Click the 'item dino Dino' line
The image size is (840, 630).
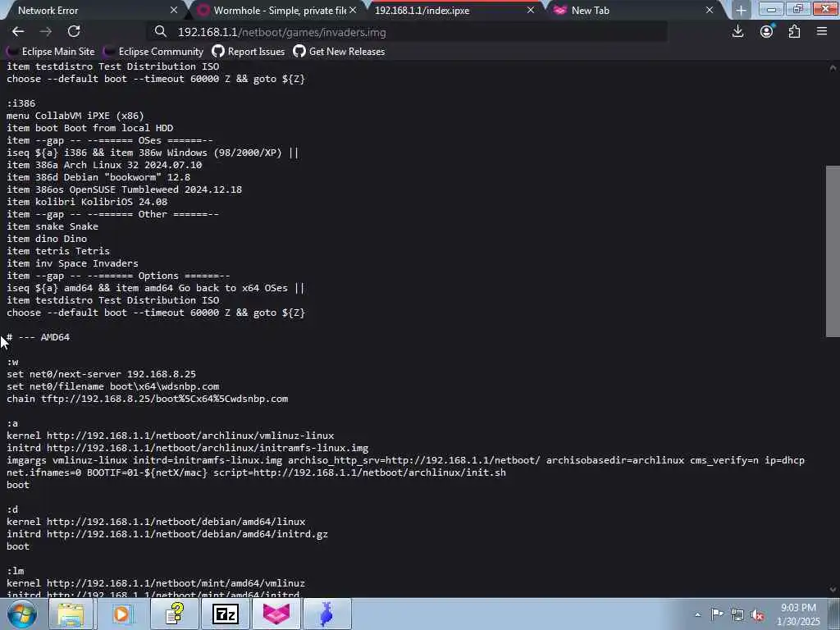click(x=47, y=239)
